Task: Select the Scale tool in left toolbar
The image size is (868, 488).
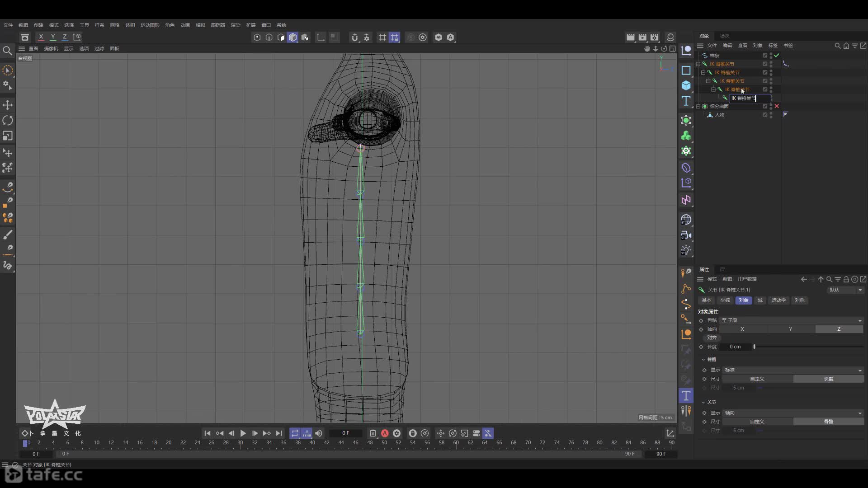Action: (x=8, y=136)
